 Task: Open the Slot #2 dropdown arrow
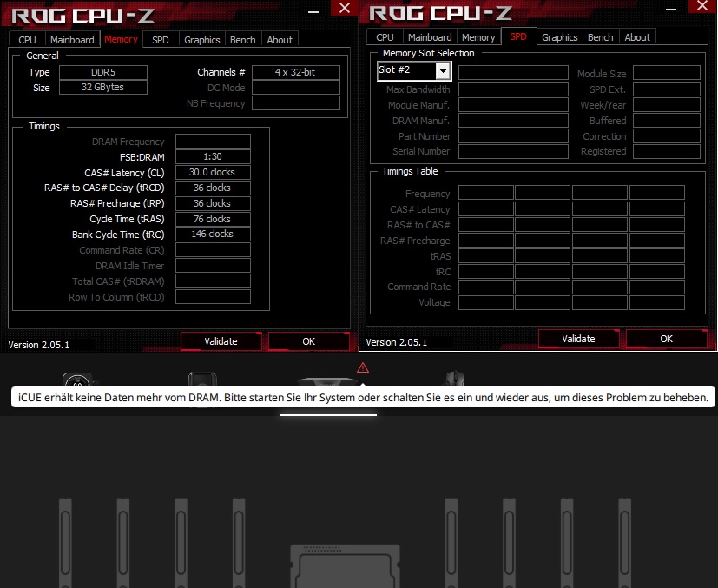coord(443,71)
